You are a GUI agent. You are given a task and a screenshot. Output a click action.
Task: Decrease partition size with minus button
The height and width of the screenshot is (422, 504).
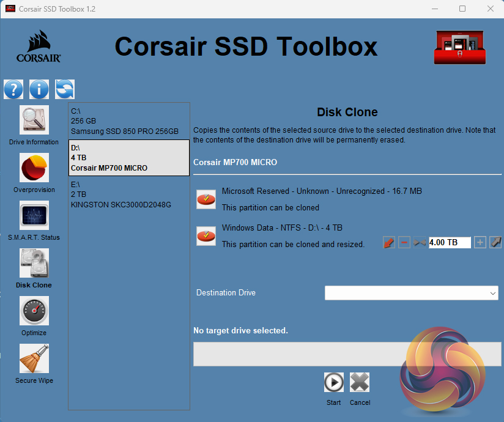pos(404,243)
